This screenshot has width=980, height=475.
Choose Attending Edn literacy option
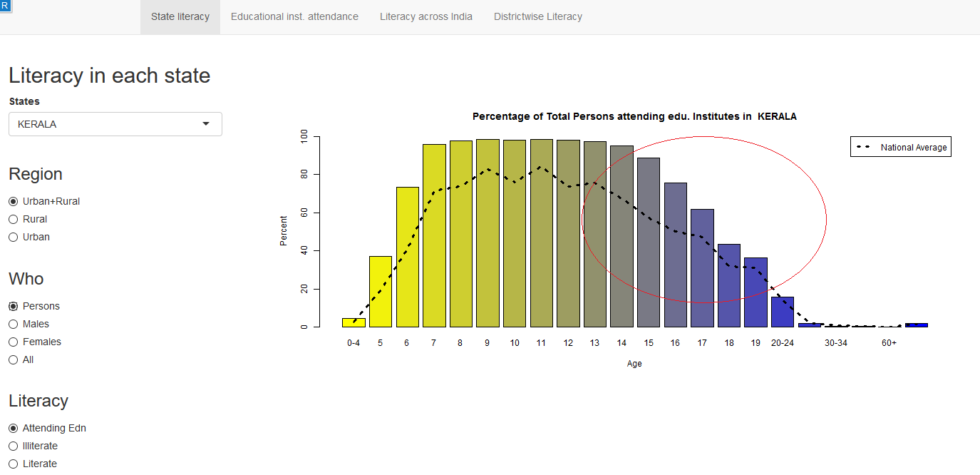click(x=14, y=429)
